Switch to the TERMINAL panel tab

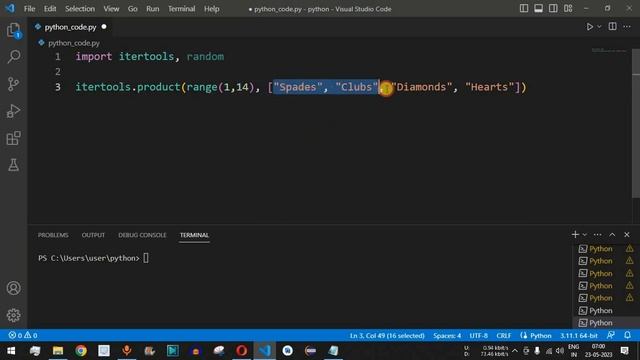pyautogui.click(x=194, y=235)
